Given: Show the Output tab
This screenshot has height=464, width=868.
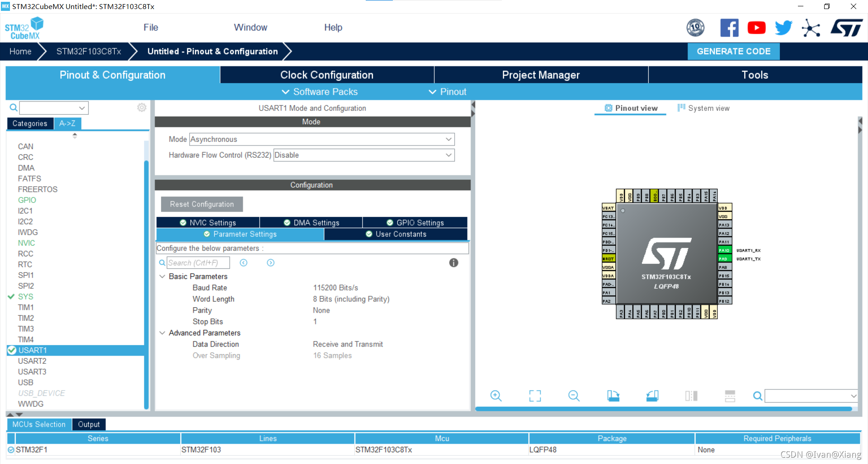Looking at the screenshot, I should (89, 424).
